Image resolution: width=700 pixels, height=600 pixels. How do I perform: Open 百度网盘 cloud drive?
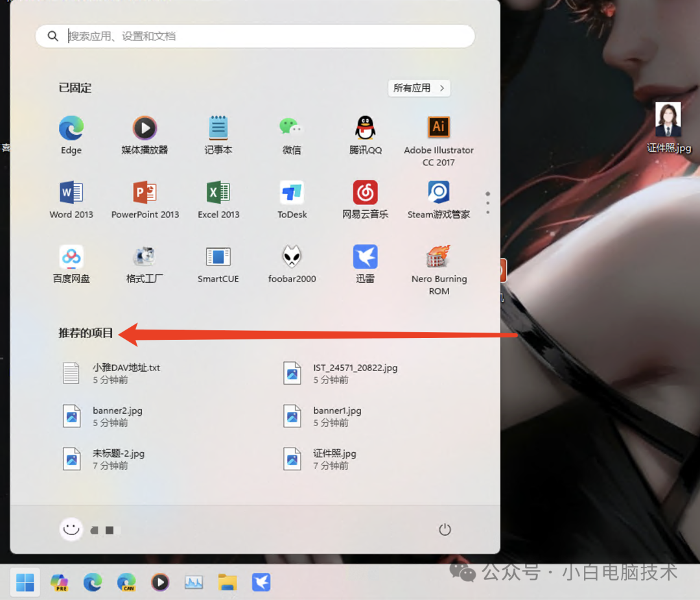(71, 263)
